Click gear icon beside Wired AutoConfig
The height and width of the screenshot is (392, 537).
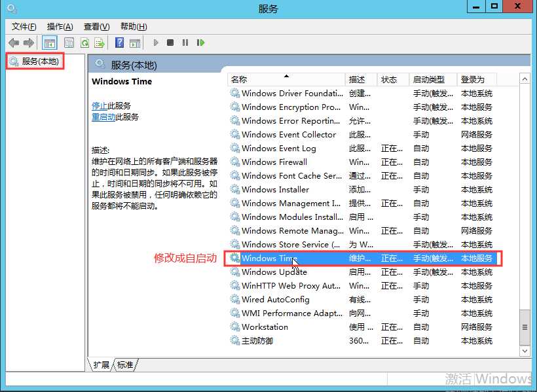[234, 299]
